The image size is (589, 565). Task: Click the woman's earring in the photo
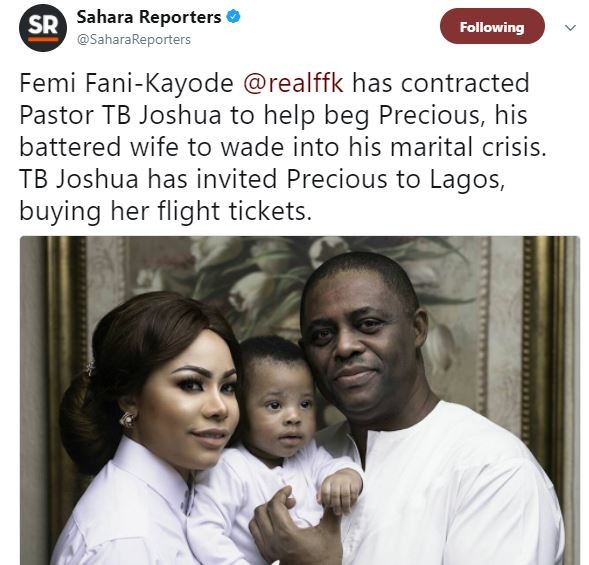[127, 419]
